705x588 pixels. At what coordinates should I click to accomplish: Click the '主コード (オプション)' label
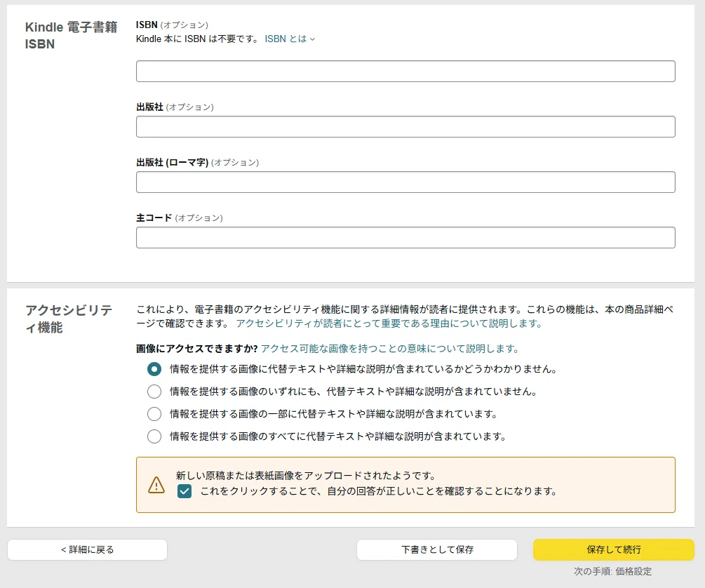[x=180, y=218]
